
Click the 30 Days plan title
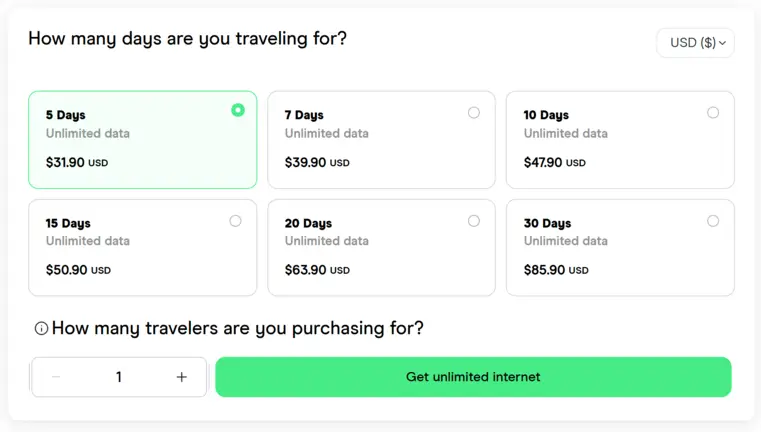(x=547, y=223)
